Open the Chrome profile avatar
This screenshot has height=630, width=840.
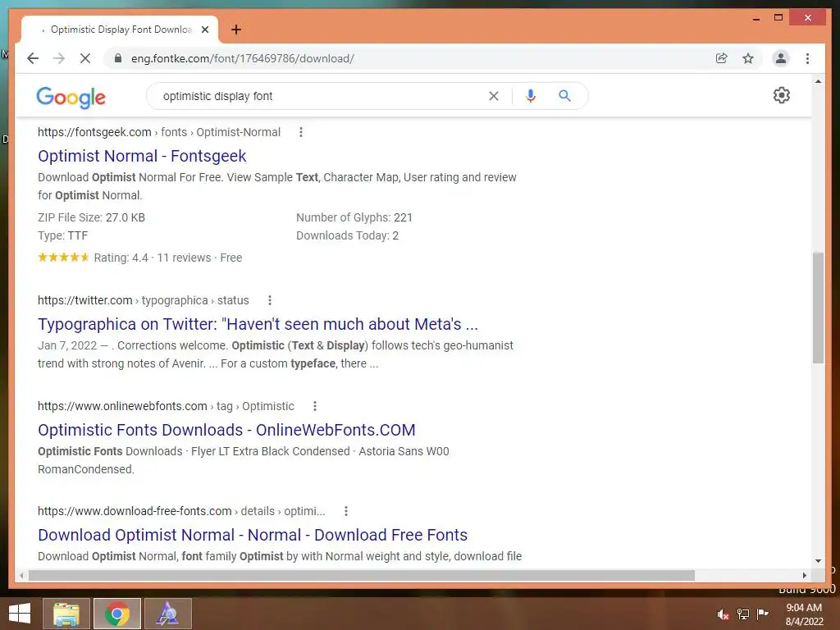(x=781, y=58)
